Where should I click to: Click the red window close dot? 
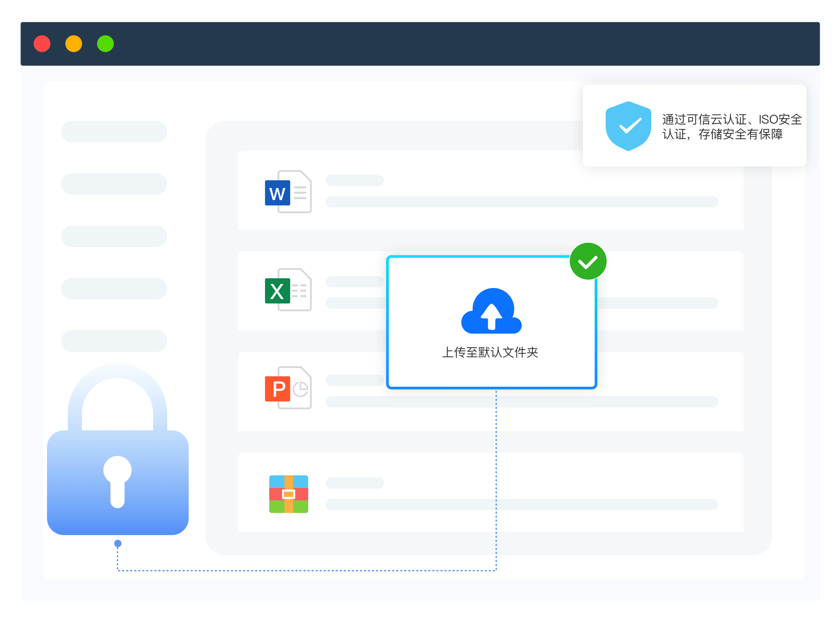point(42,44)
